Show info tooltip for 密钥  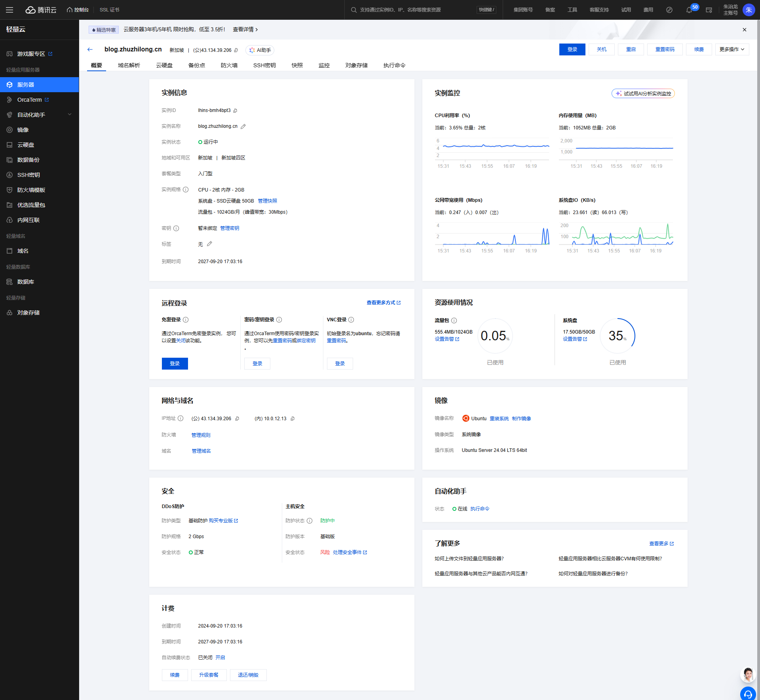[x=176, y=228]
